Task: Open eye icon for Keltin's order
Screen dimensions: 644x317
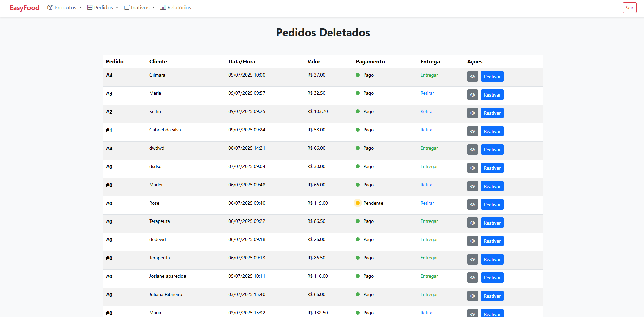Action: [472, 113]
